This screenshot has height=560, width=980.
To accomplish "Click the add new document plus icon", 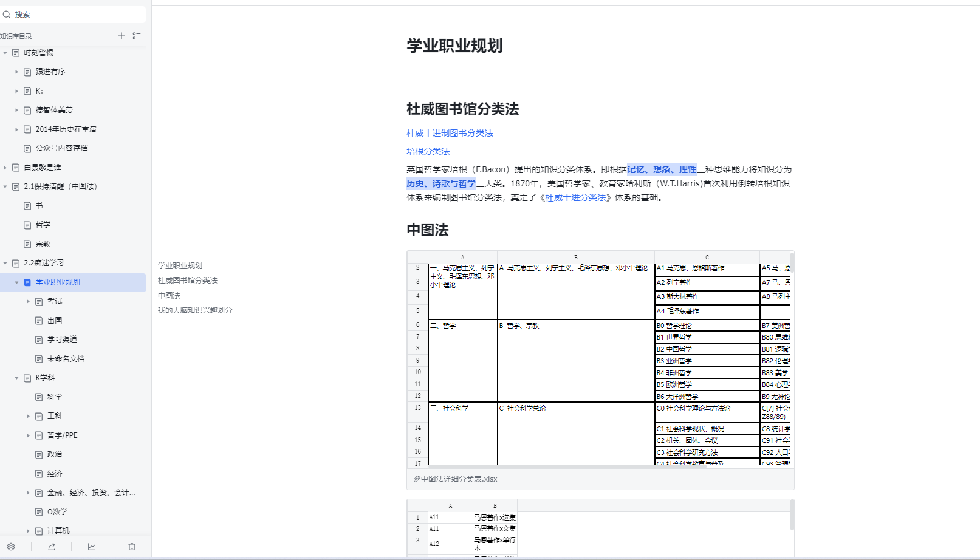I will [122, 36].
